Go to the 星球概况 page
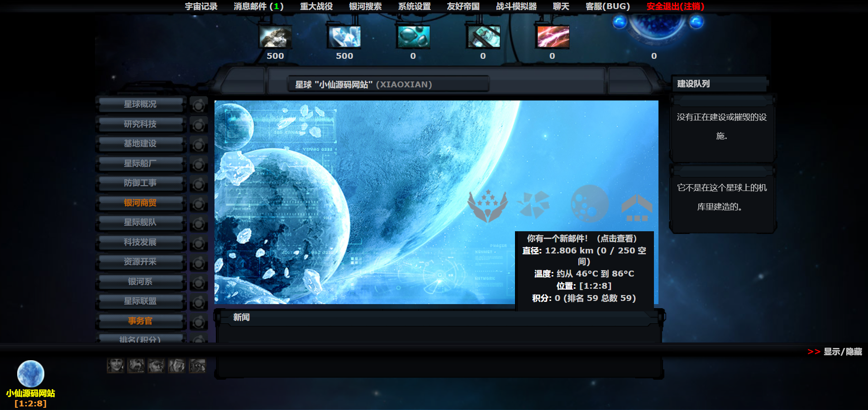The image size is (868, 410). 140,104
